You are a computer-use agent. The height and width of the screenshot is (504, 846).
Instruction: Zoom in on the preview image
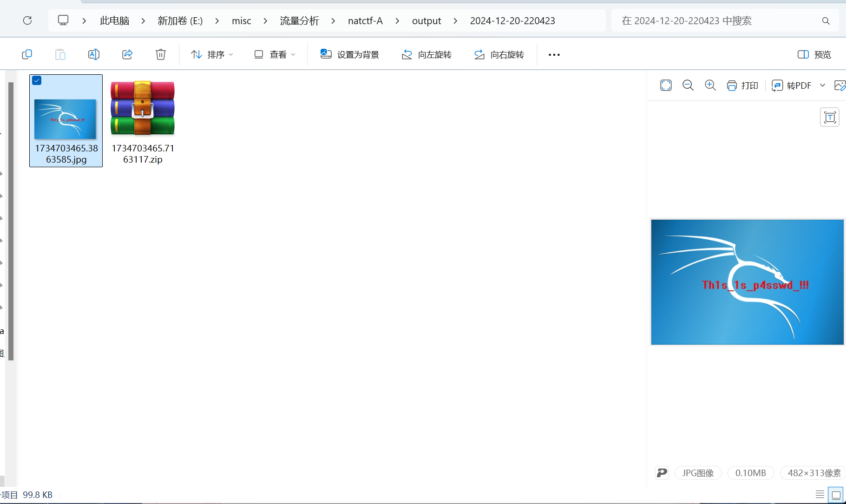pyautogui.click(x=710, y=85)
